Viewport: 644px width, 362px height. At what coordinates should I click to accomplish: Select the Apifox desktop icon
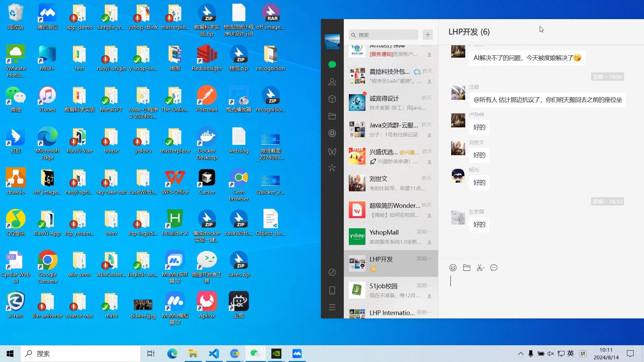pos(207,305)
